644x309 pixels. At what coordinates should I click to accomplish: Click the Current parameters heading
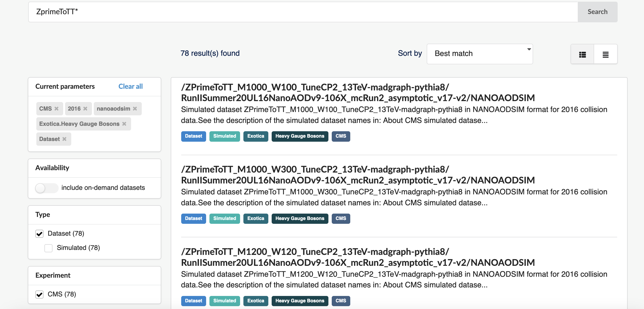click(x=65, y=86)
